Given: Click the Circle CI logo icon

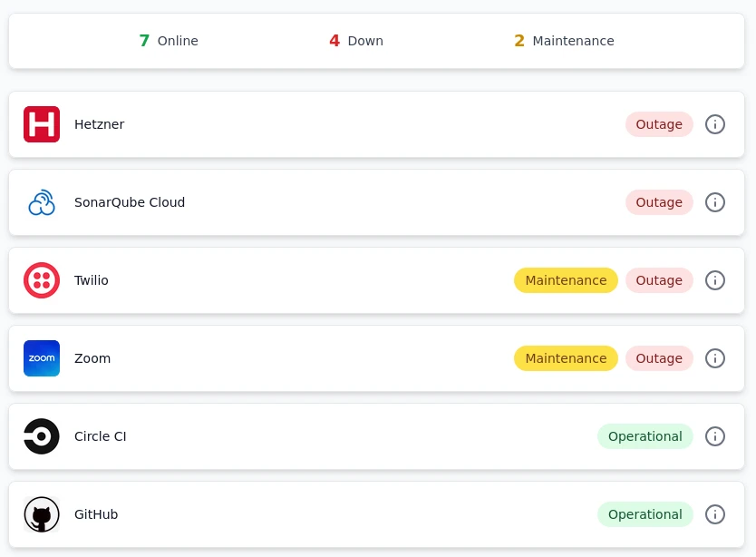Looking at the screenshot, I should tap(42, 436).
